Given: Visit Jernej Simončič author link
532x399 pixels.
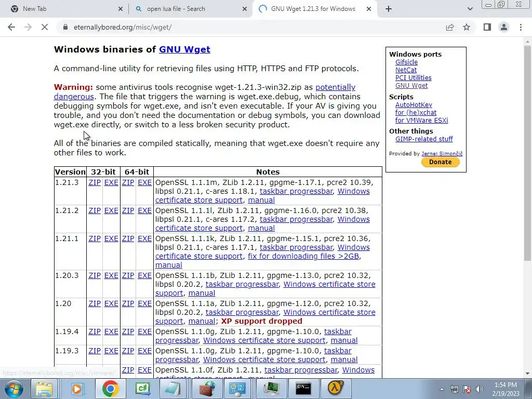Looking at the screenshot, I should 442,154.
